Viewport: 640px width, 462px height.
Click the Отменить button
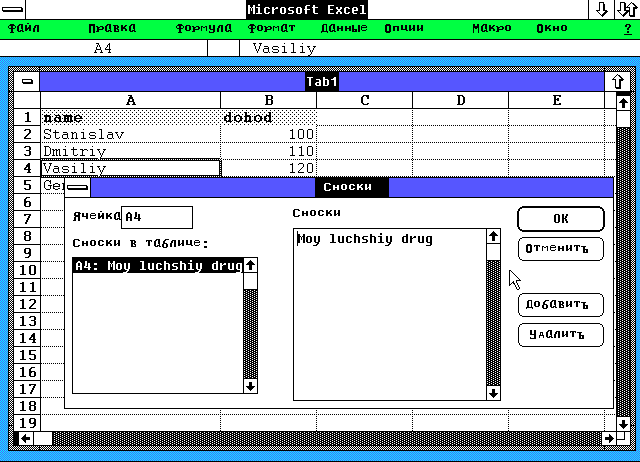click(560, 249)
